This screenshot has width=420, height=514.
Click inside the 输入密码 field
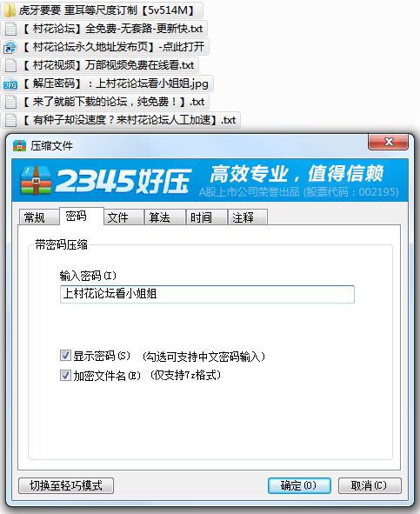[x=207, y=294]
